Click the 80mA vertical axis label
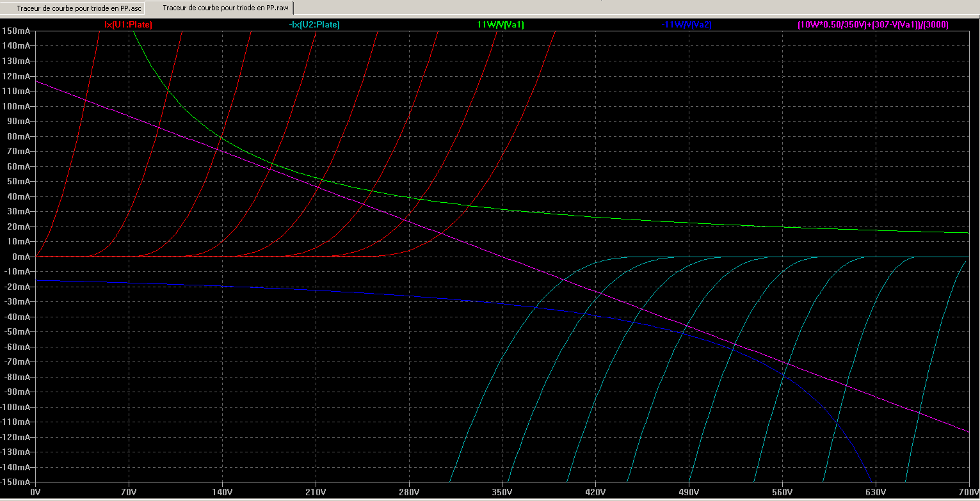 [19, 136]
